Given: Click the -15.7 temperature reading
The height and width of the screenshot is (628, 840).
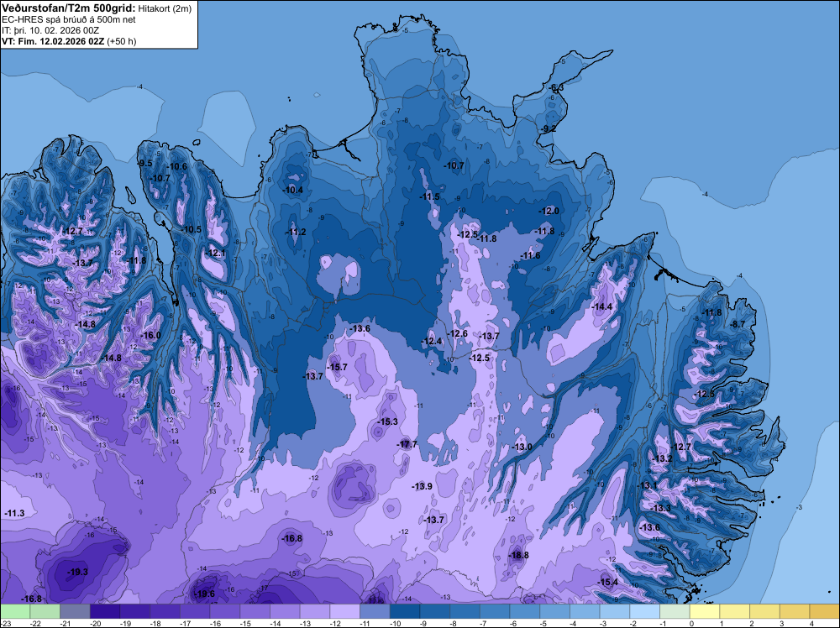Looking at the screenshot, I should point(338,367).
